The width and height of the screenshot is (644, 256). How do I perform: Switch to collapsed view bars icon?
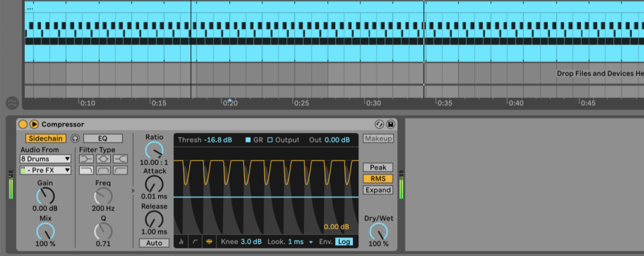(181, 242)
